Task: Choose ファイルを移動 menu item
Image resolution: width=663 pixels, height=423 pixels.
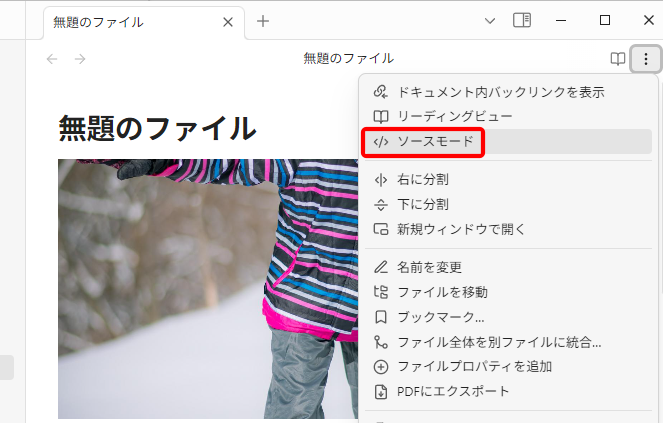Action: (x=508, y=292)
